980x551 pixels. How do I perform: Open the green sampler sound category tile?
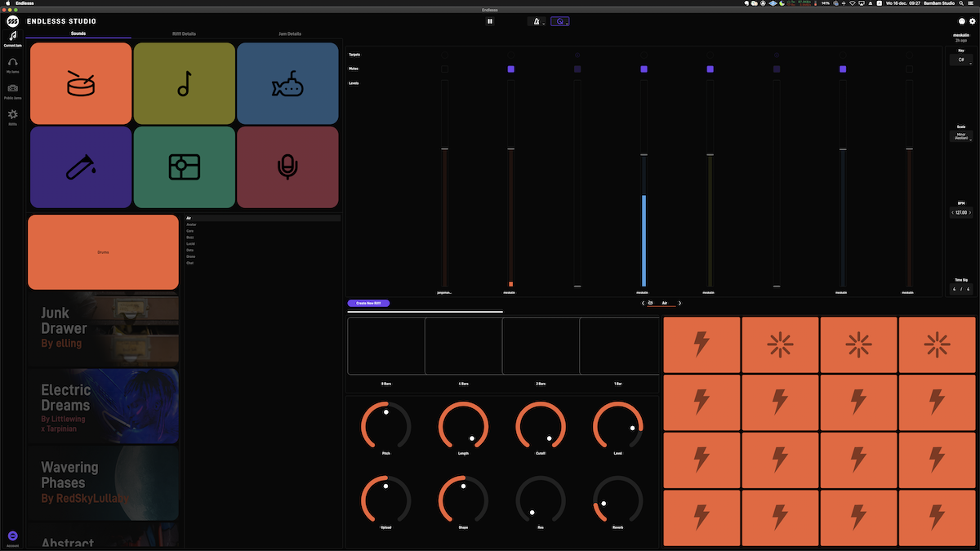pyautogui.click(x=184, y=167)
